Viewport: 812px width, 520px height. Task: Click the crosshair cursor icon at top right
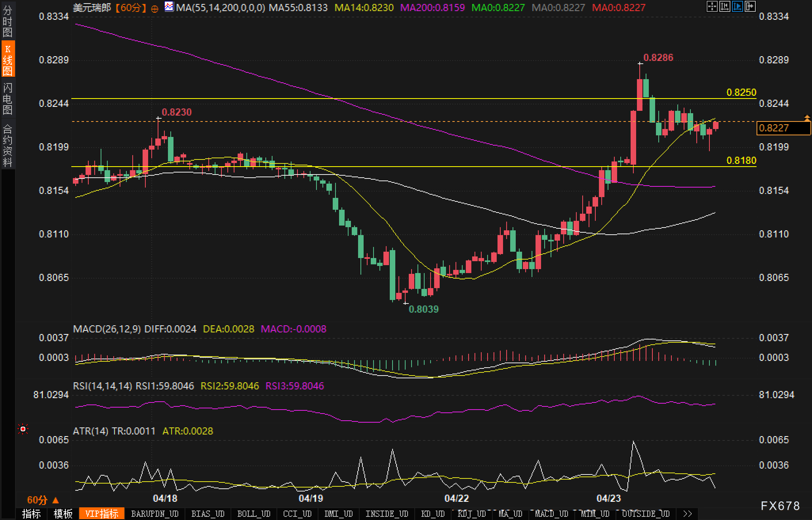pyautogui.click(x=712, y=6)
